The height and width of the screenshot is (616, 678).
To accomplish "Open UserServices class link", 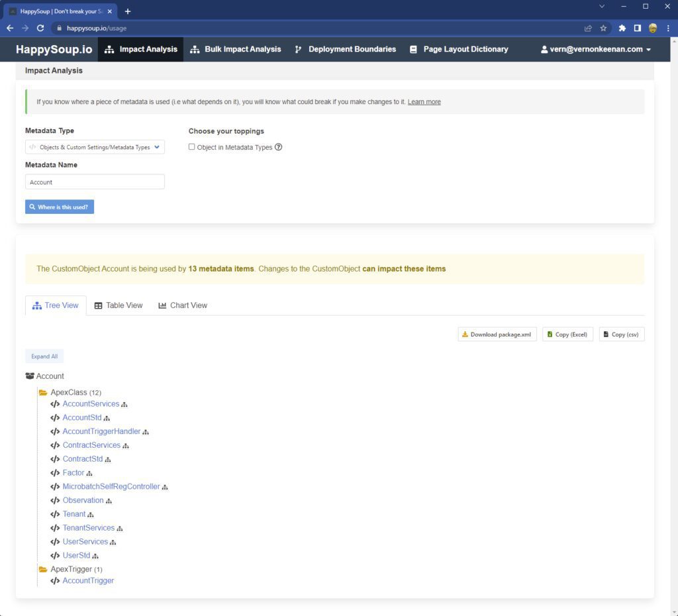I will pos(85,542).
